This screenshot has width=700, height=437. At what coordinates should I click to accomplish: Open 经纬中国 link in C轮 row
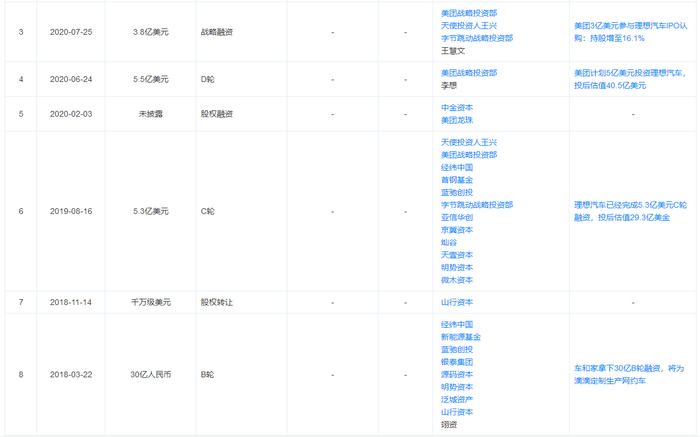click(x=457, y=167)
